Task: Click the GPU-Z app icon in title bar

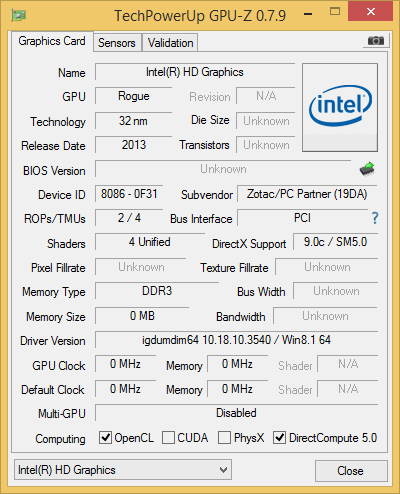Action: 18,15
